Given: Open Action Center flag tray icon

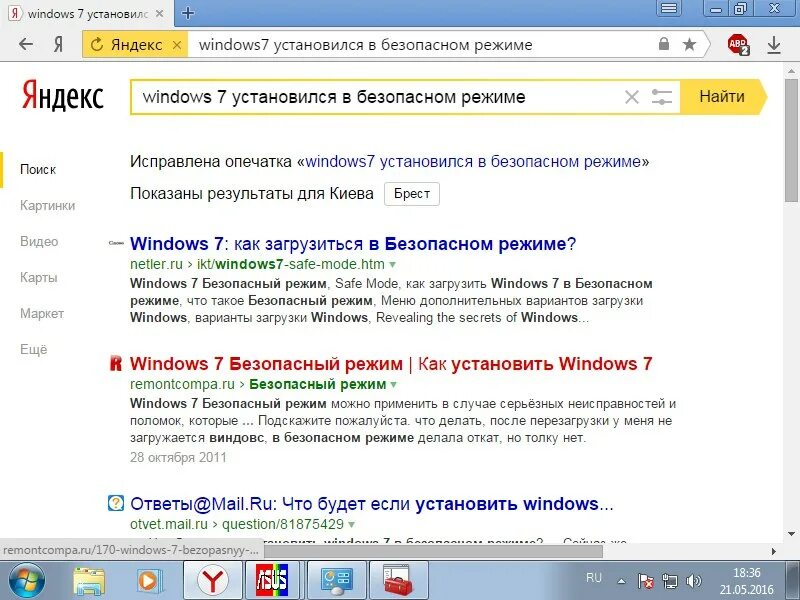Looking at the screenshot, I should (x=645, y=581).
